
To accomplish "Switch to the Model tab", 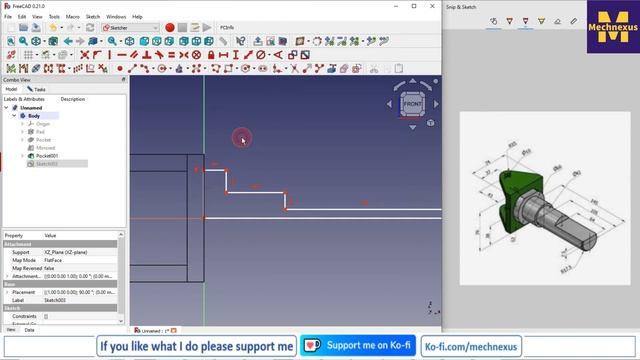I will coord(11,89).
